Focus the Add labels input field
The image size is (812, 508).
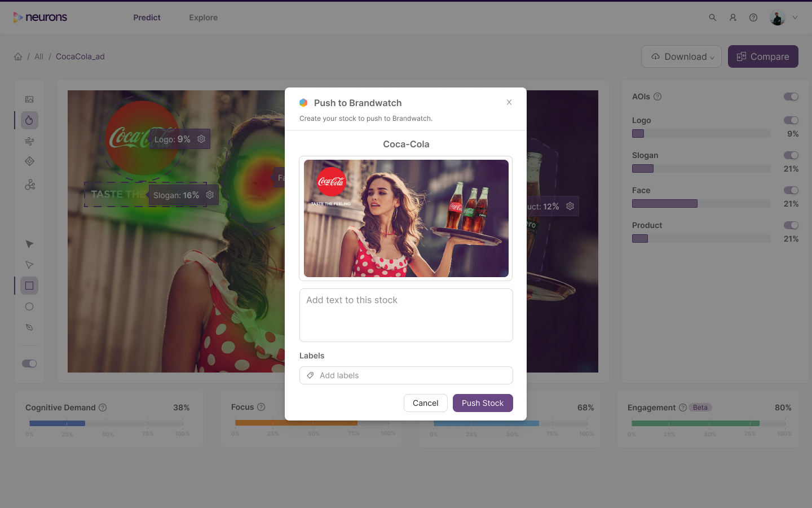click(x=406, y=375)
